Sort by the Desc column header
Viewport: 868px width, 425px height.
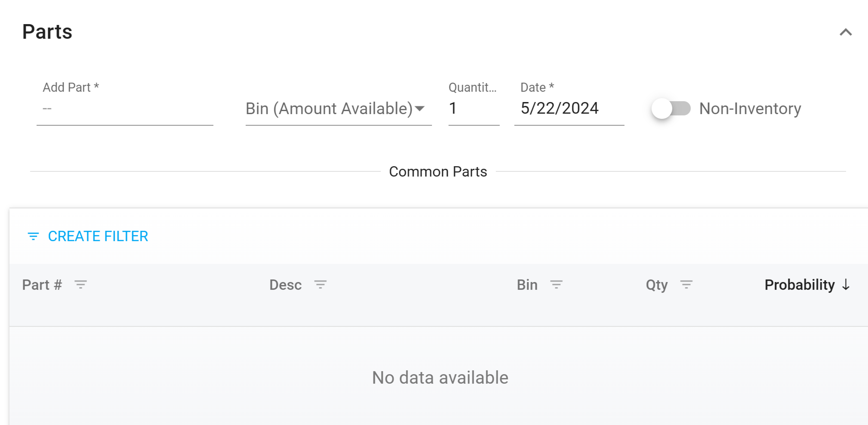click(x=285, y=285)
